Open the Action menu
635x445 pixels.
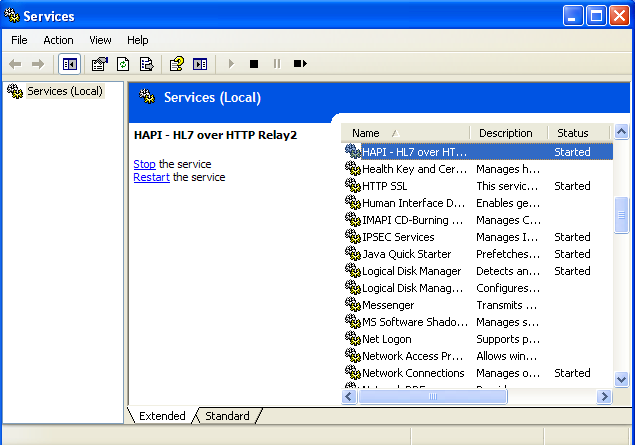[x=58, y=40]
